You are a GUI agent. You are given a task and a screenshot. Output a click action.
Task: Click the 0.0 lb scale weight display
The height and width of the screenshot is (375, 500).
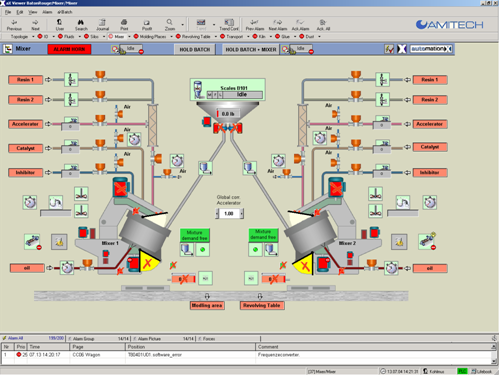tap(228, 114)
